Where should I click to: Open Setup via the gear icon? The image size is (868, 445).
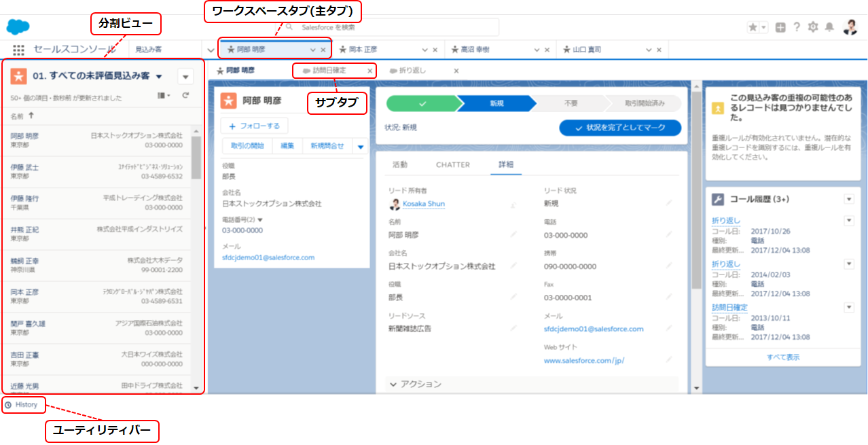[813, 26]
